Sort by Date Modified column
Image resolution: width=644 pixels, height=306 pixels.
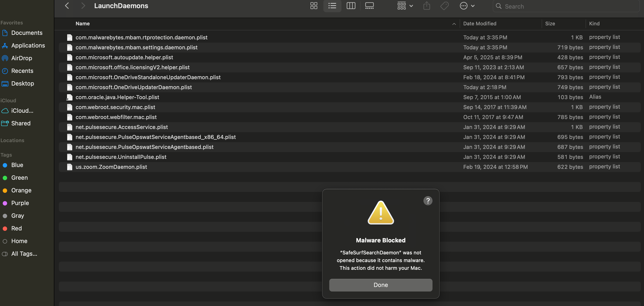tap(480, 24)
